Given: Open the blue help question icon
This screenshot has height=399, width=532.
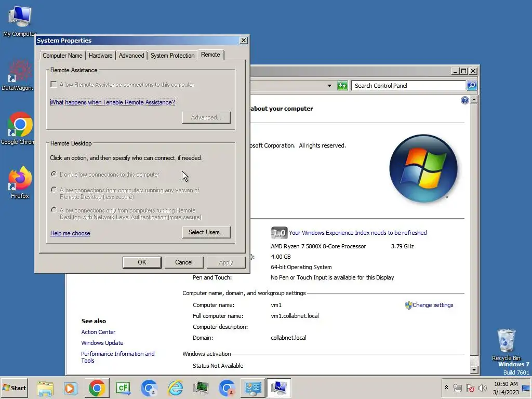Looking at the screenshot, I should pos(464,100).
